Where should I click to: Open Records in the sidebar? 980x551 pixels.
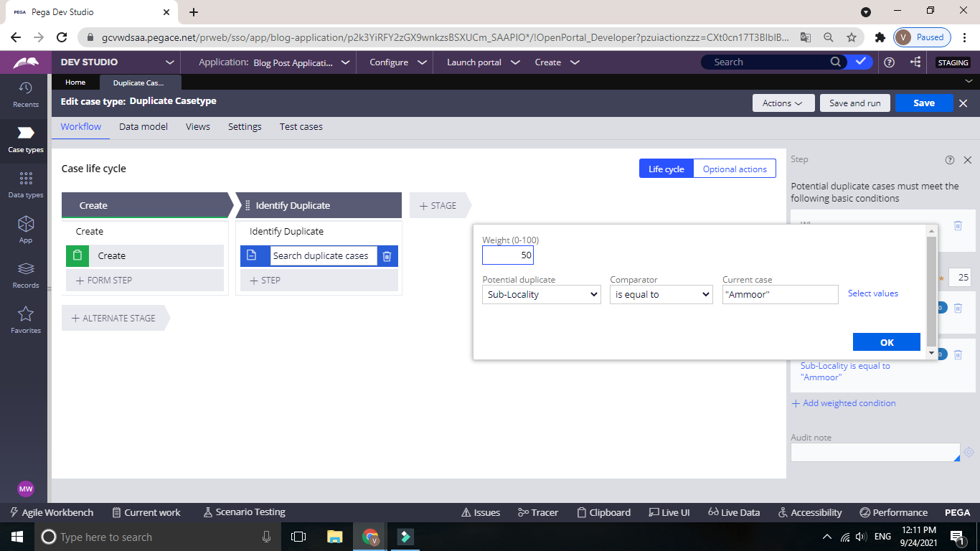(x=26, y=275)
